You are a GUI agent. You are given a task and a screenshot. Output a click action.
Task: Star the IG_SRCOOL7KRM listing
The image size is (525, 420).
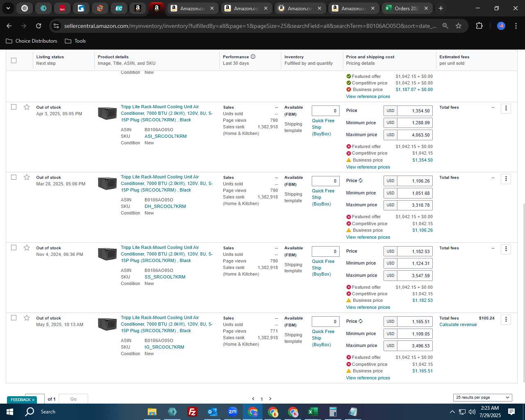(x=27, y=318)
